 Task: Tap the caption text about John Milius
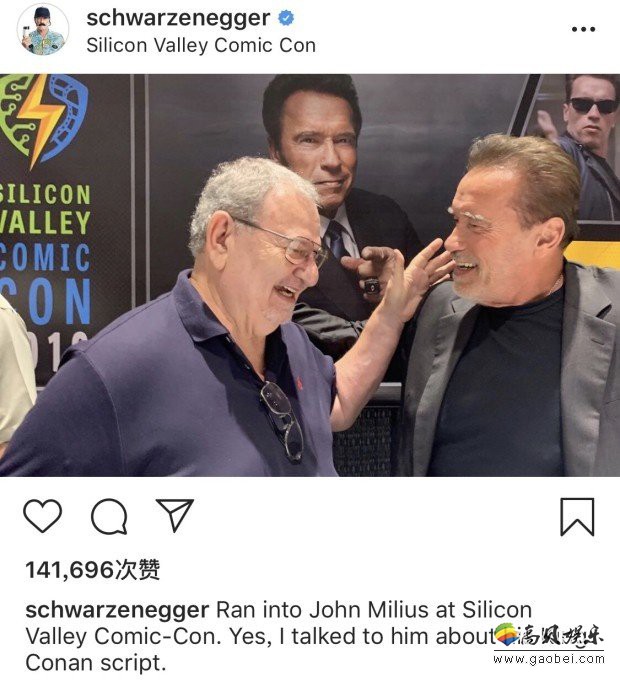point(278,636)
